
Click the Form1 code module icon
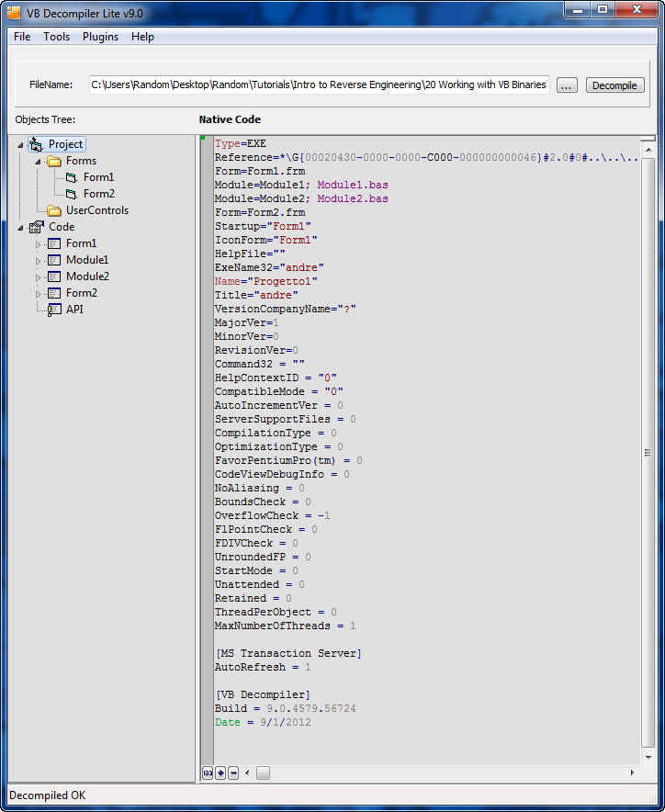(x=54, y=243)
